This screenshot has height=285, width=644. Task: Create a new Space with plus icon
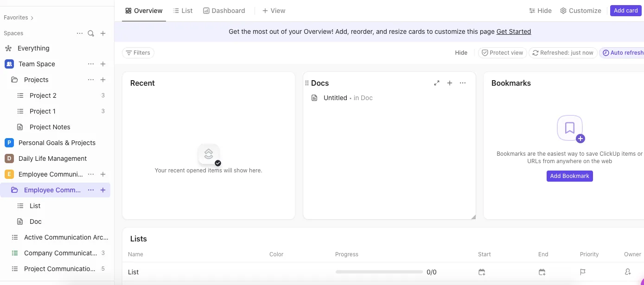[x=103, y=33]
